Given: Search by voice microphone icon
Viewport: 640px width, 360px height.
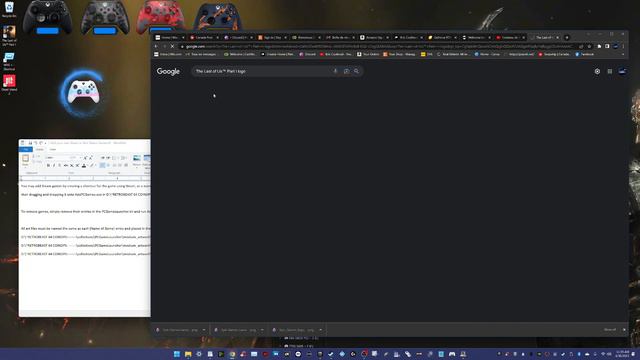Looking at the screenshot, I should [335, 71].
